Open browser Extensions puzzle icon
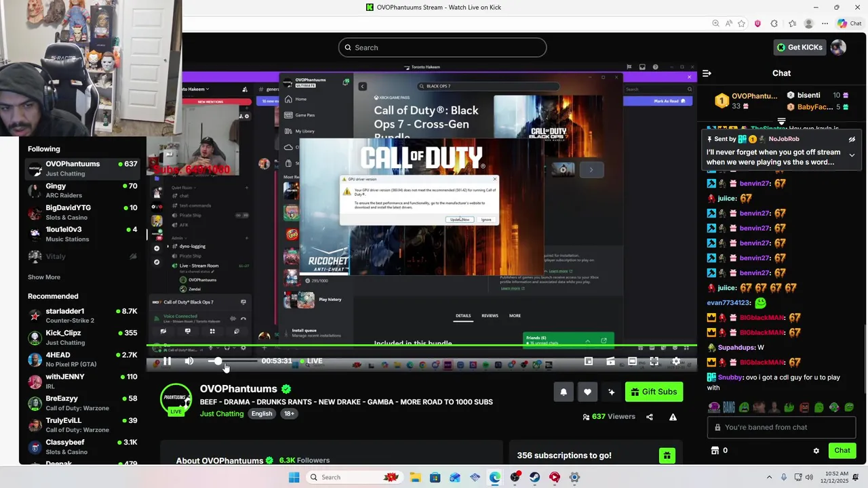Viewport: 868px width, 488px height. [x=774, y=23]
